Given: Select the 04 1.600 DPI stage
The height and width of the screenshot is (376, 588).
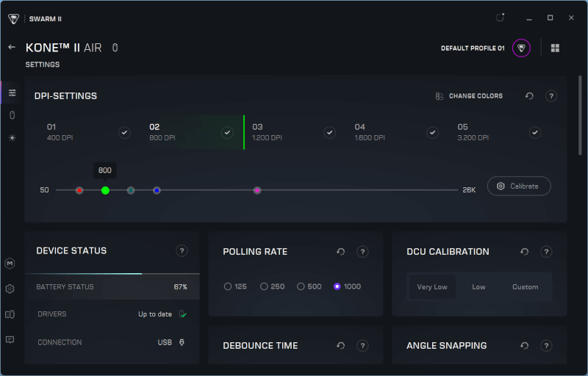Looking at the screenshot, I should (x=398, y=132).
